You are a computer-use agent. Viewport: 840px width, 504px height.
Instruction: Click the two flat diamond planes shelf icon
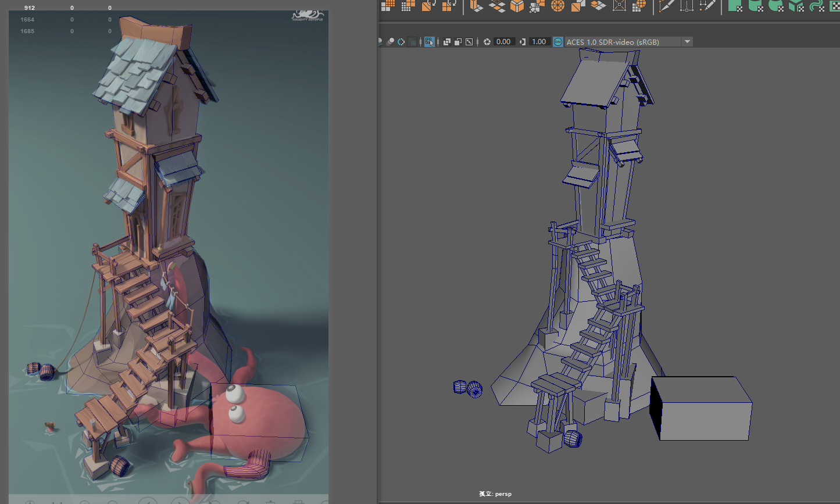click(x=598, y=5)
